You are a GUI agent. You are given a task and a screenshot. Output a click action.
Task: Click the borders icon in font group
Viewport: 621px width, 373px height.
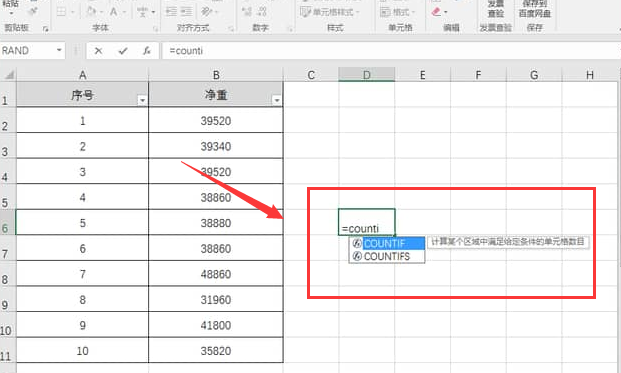point(61,12)
